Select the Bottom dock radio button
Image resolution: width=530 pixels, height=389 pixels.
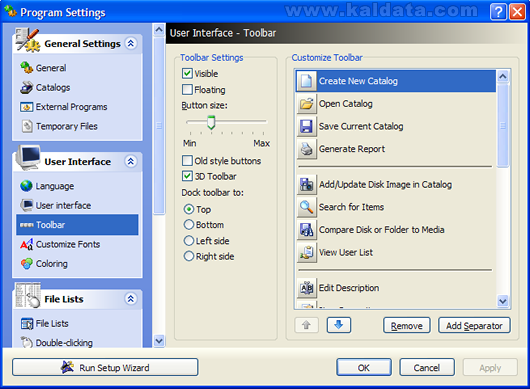coord(189,225)
